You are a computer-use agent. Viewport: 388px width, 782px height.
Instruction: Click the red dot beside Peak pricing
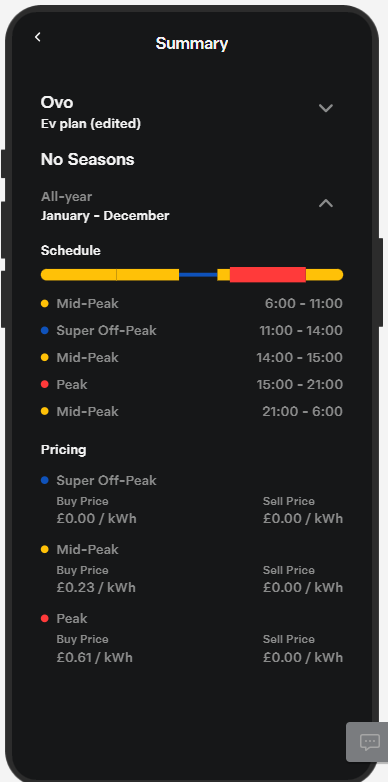(45, 618)
